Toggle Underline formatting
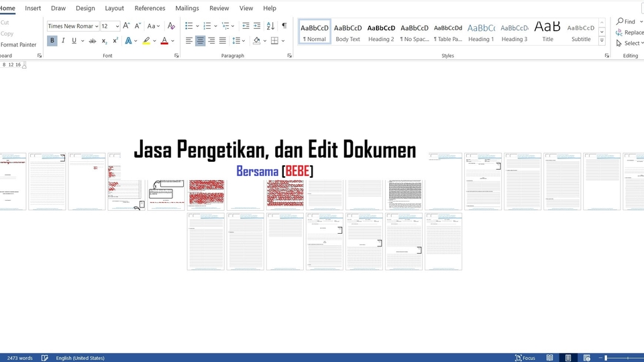Viewport: 644px width, 362px height. 74,41
